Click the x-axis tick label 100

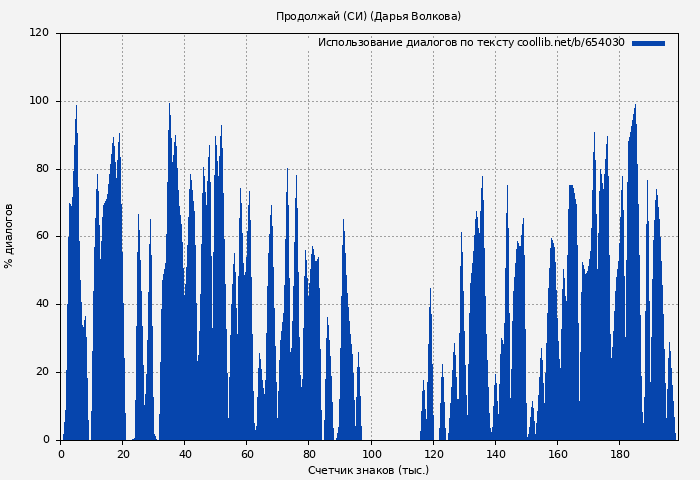click(371, 454)
